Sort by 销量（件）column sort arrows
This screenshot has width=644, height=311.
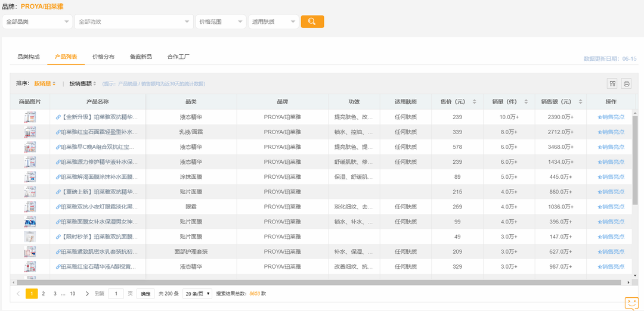pos(526,102)
